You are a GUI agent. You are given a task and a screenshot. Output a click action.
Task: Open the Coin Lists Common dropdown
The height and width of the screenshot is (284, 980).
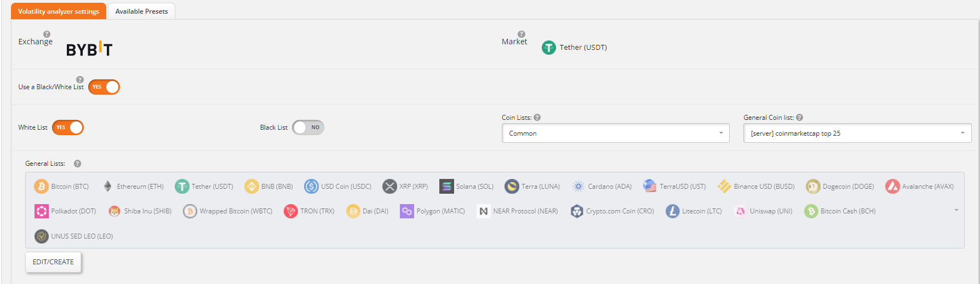tap(616, 133)
